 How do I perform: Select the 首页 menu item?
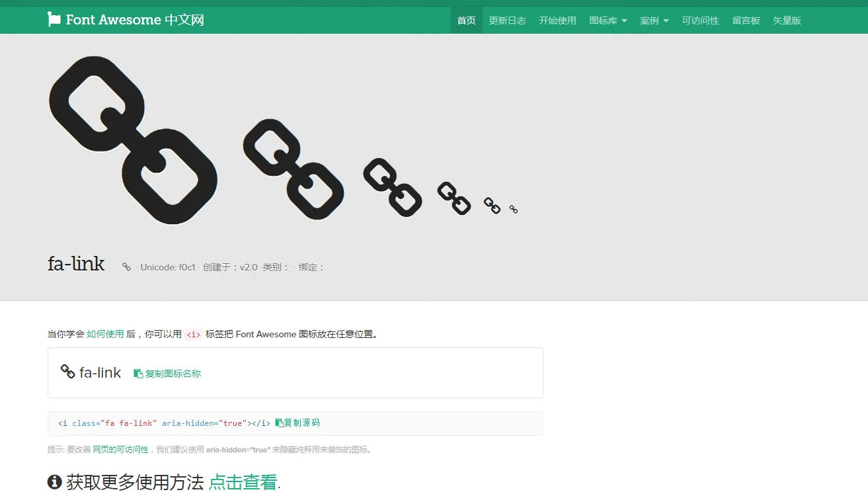(x=467, y=21)
